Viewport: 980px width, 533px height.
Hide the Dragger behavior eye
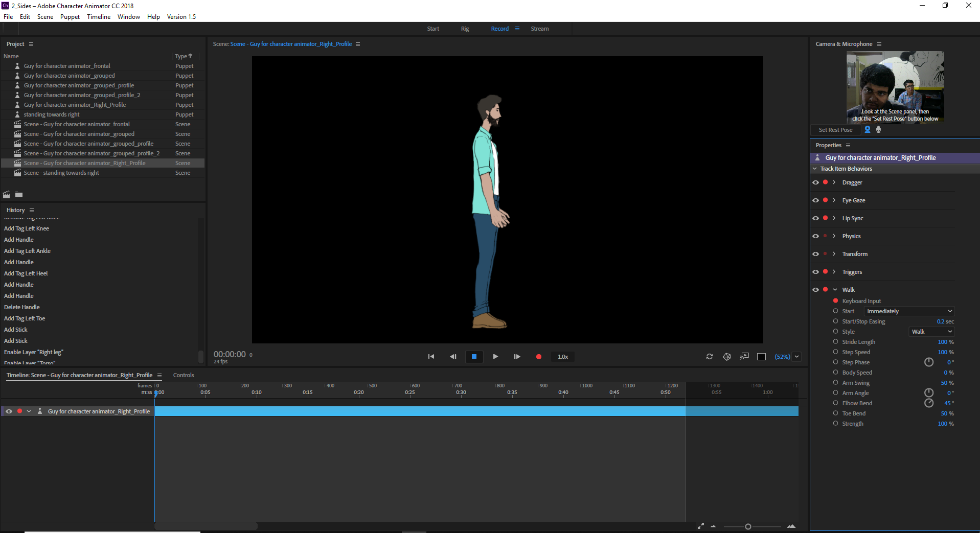[815, 182]
